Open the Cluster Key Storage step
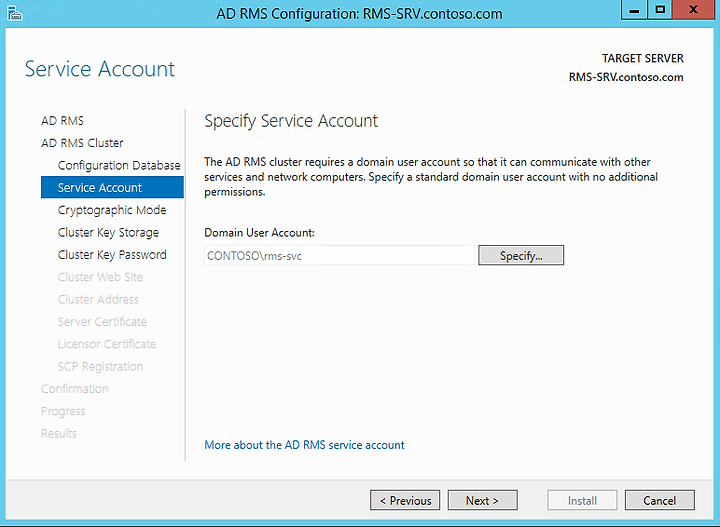Image resolution: width=720 pixels, height=527 pixels. [x=108, y=233]
